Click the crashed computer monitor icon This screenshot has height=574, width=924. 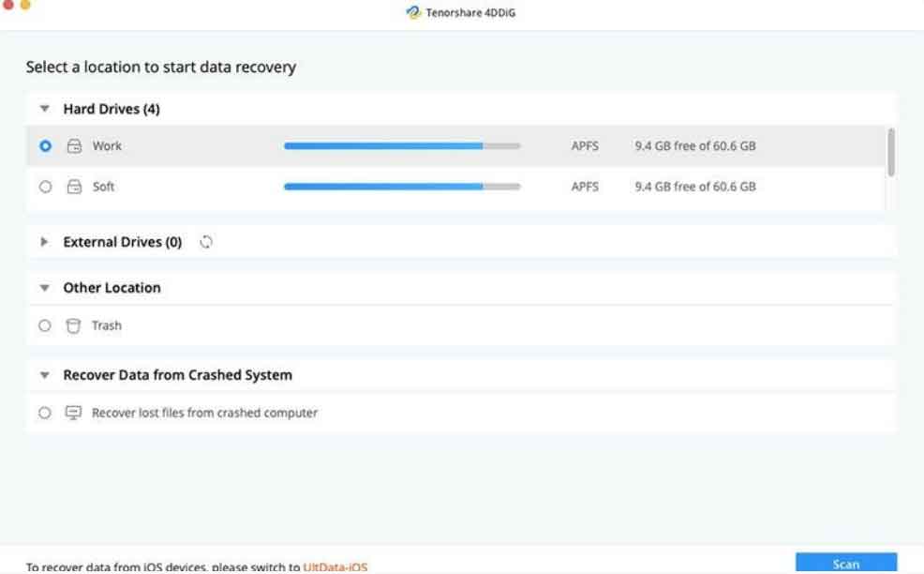click(x=73, y=413)
